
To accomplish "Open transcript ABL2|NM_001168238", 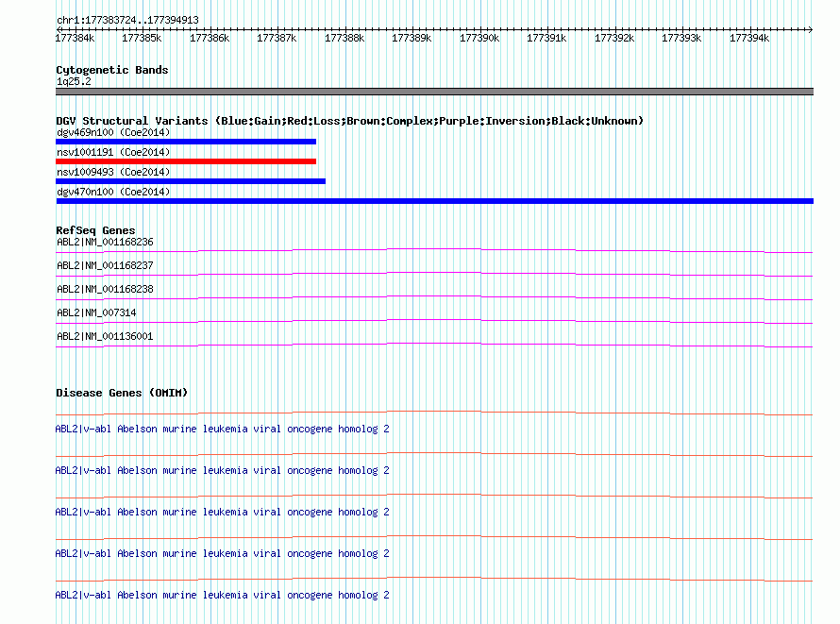I will point(105,289).
